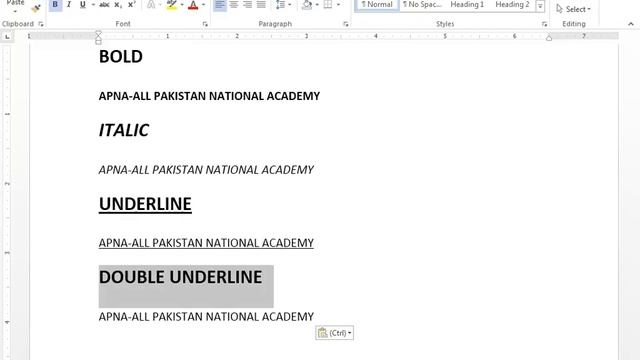Apply paragraph Shading

click(x=307, y=4)
